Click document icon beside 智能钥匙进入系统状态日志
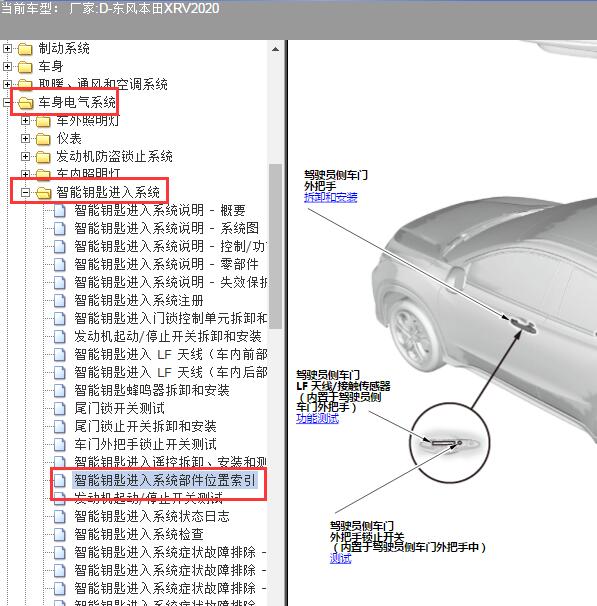The width and height of the screenshot is (597, 606). 60,516
